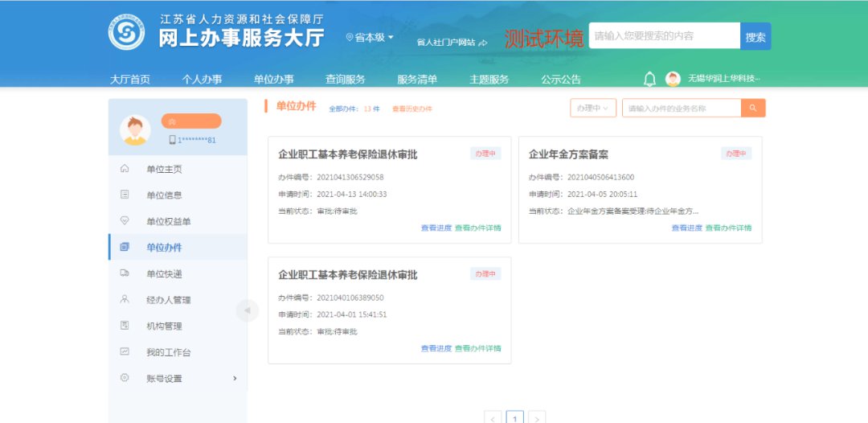Click the orange search magnifier button
The width and height of the screenshot is (868, 423).
pyautogui.click(x=753, y=108)
